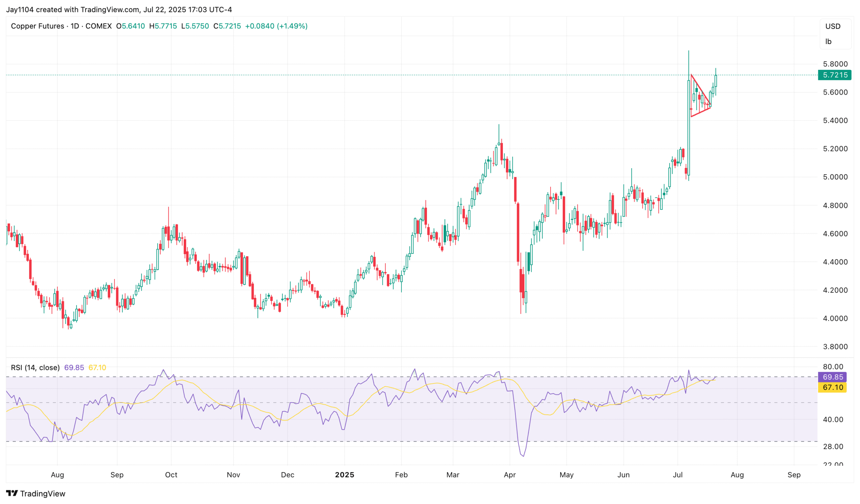860x504 pixels.
Task: Click the 4.8000 price axis label
Action: [835, 205]
